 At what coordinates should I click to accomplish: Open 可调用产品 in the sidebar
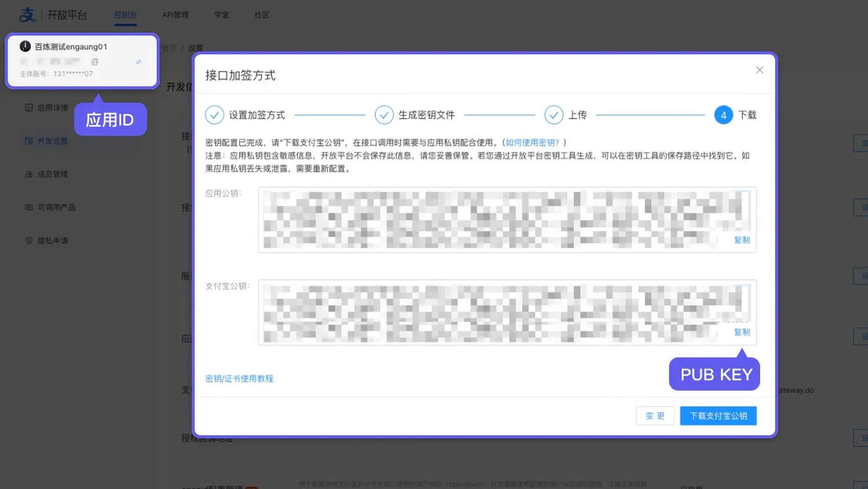(x=56, y=207)
